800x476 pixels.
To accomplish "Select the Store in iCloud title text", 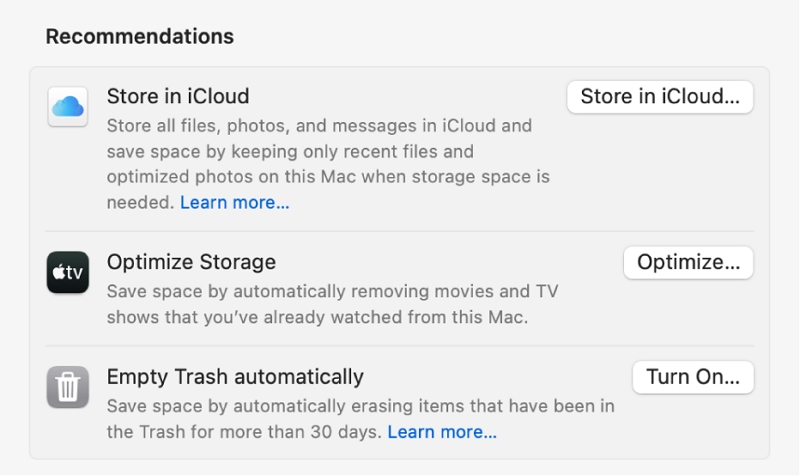I will click(x=178, y=96).
